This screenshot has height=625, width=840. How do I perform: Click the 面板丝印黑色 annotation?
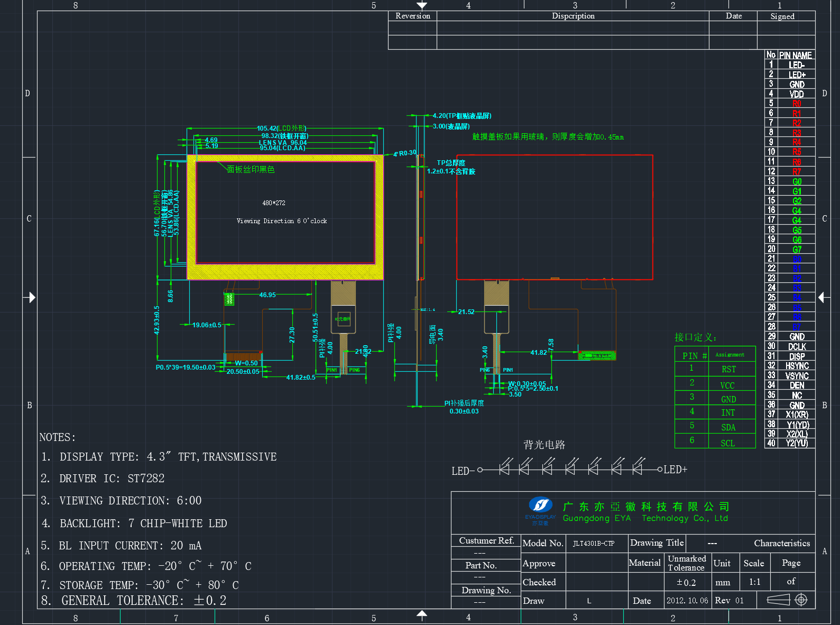click(251, 170)
